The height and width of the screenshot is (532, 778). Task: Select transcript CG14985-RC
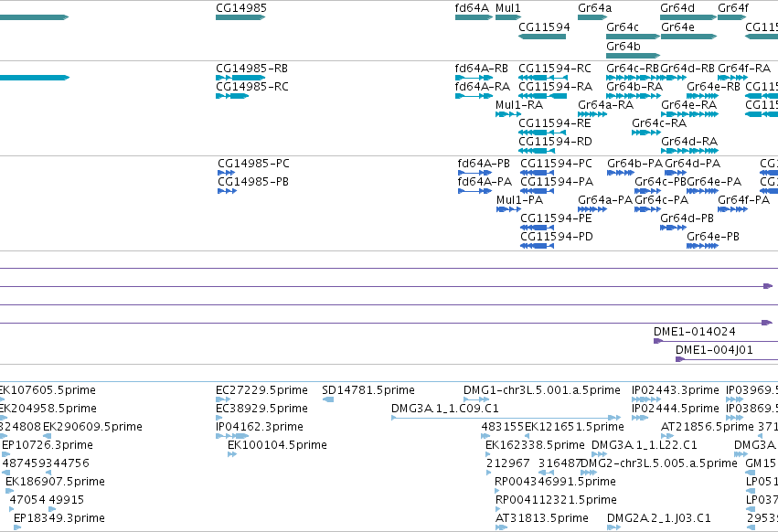point(232,96)
